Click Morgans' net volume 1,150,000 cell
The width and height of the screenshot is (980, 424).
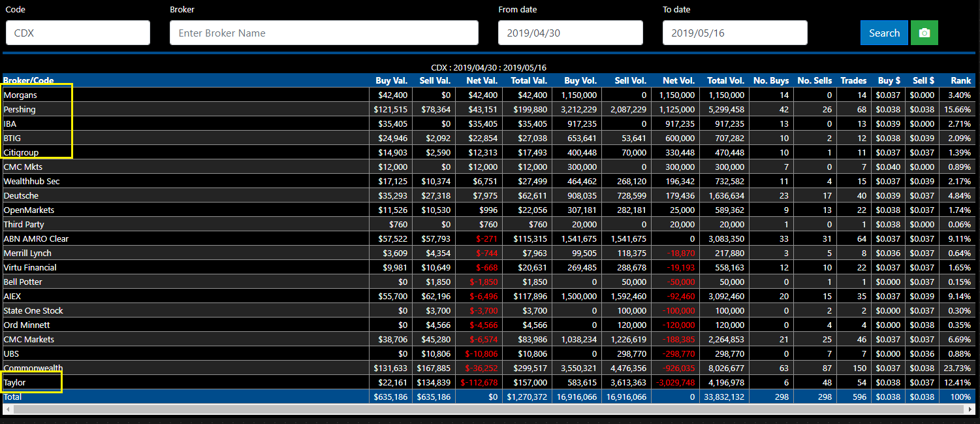pyautogui.click(x=675, y=95)
